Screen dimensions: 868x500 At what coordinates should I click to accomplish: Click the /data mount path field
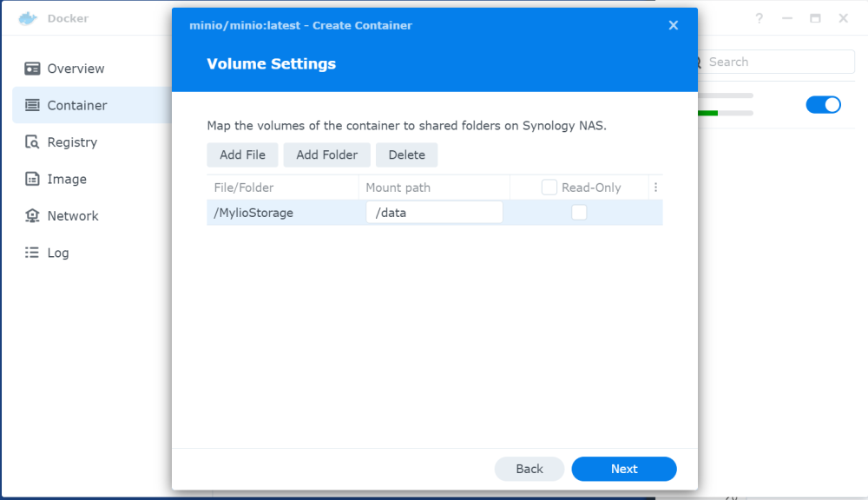click(434, 213)
